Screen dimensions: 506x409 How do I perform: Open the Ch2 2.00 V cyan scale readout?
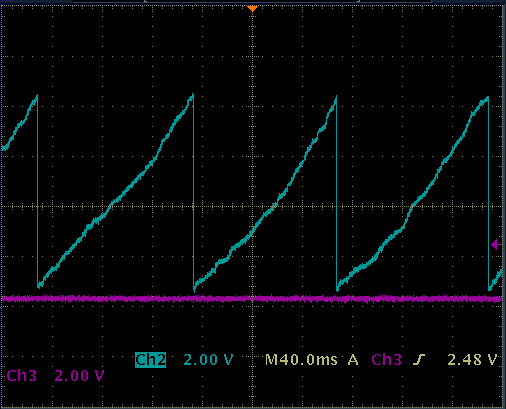208,360
